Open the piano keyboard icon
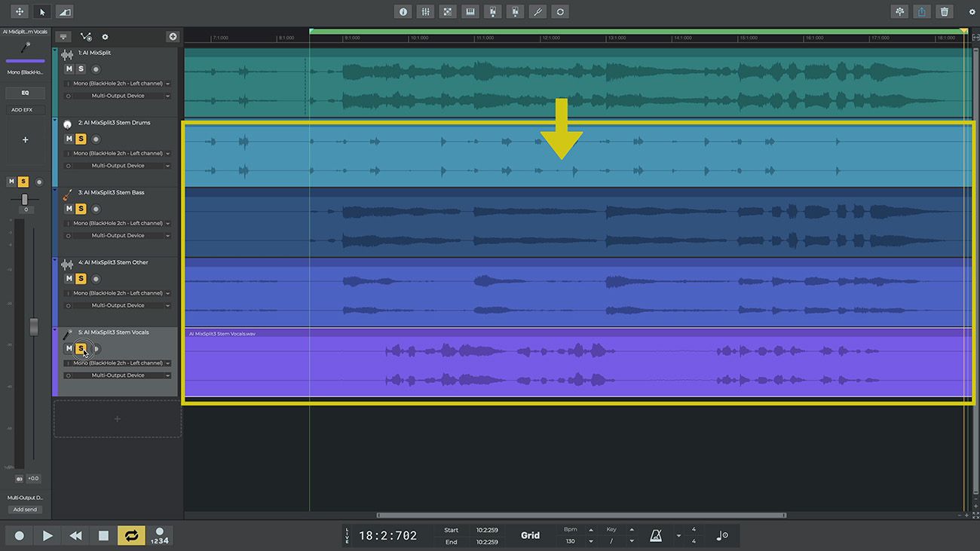The width and height of the screenshot is (980, 551). point(470,12)
